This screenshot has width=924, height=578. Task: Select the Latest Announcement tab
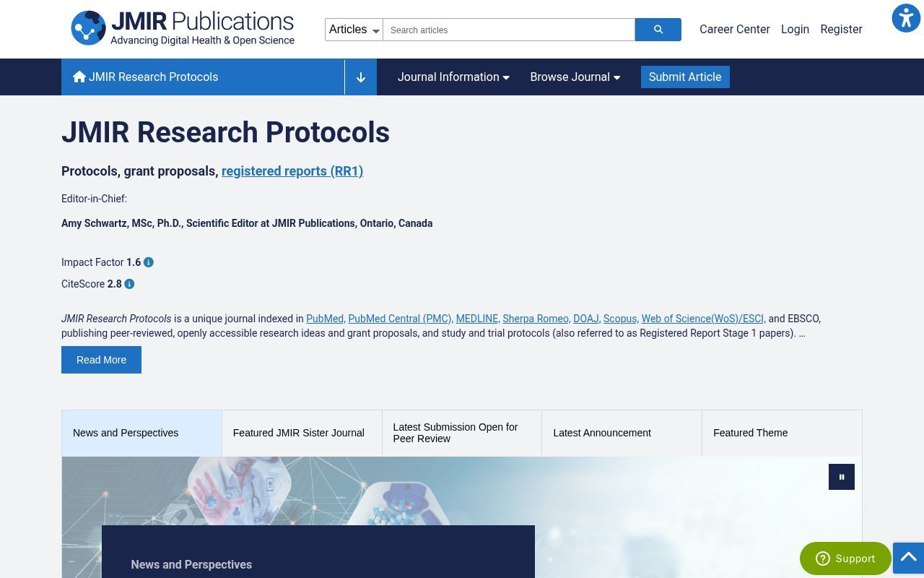(x=622, y=433)
